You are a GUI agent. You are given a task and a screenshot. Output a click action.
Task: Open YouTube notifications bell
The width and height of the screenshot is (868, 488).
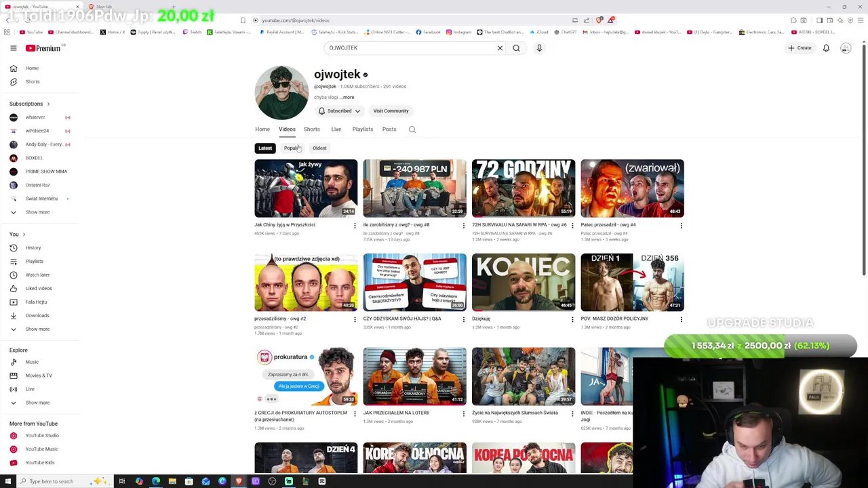(826, 48)
